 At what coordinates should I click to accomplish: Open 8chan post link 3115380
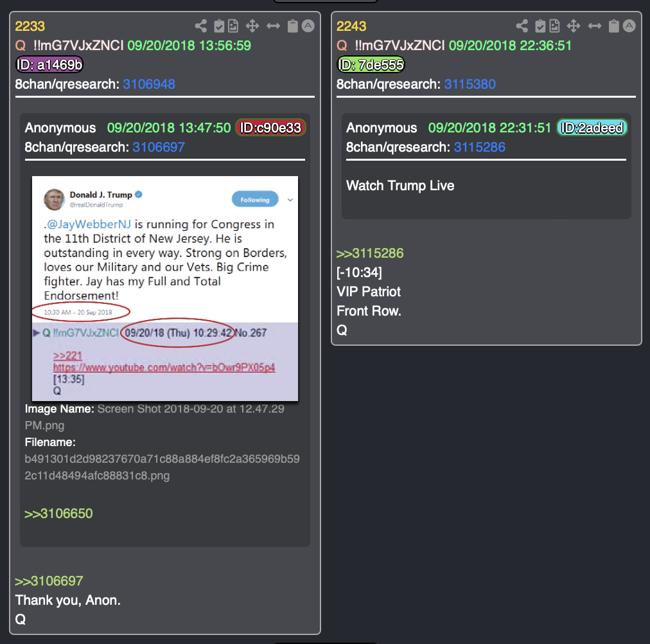point(470,84)
